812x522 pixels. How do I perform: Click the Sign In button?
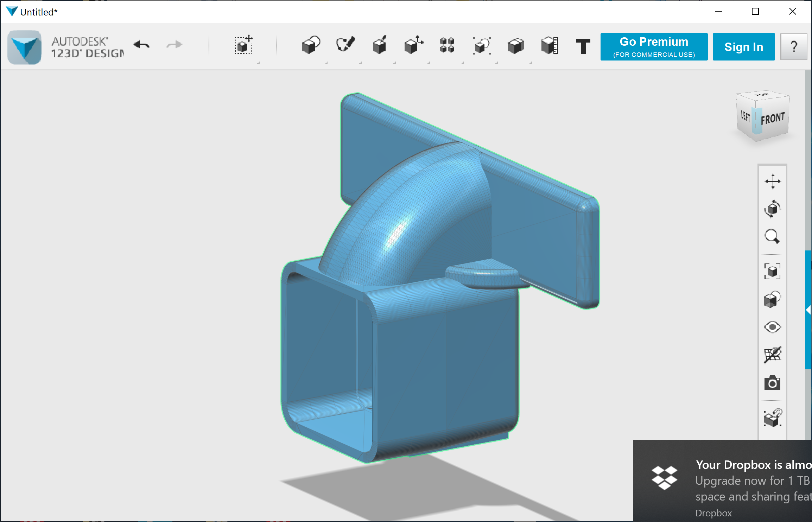point(743,47)
